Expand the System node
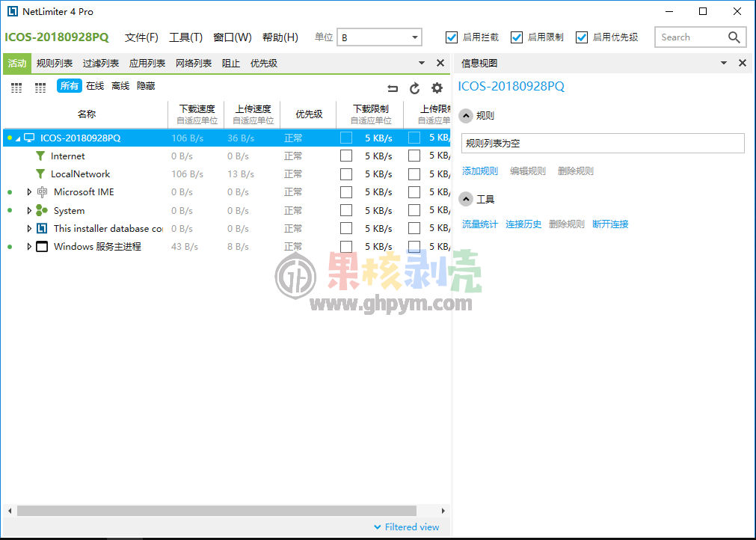The width and height of the screenshot is (756, 540). (x=29, y=210)
